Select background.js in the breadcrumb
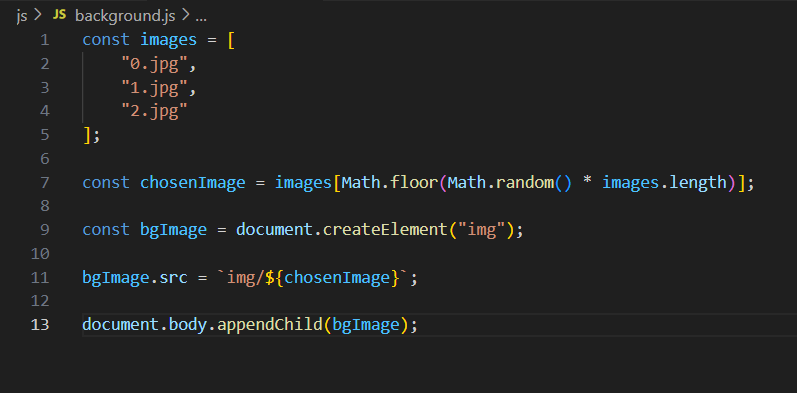The width and height of the screenshot is (797, 393). [125, 16]
